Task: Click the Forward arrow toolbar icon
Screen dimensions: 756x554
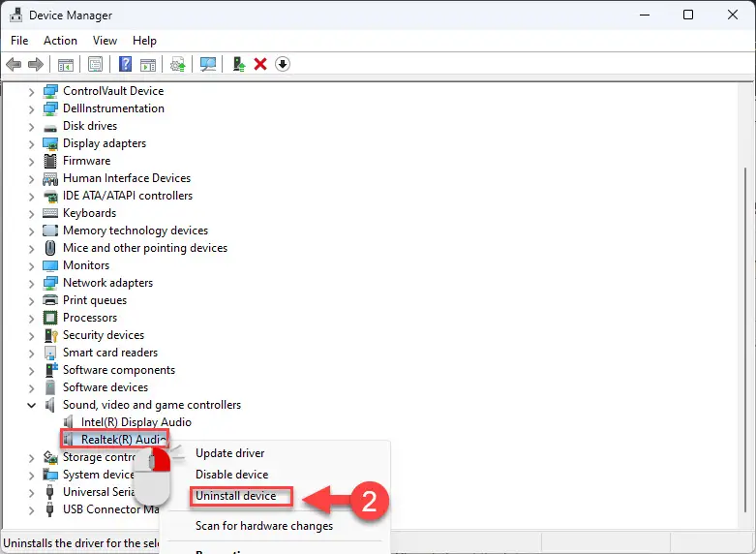Action: (x=36, y=64)
